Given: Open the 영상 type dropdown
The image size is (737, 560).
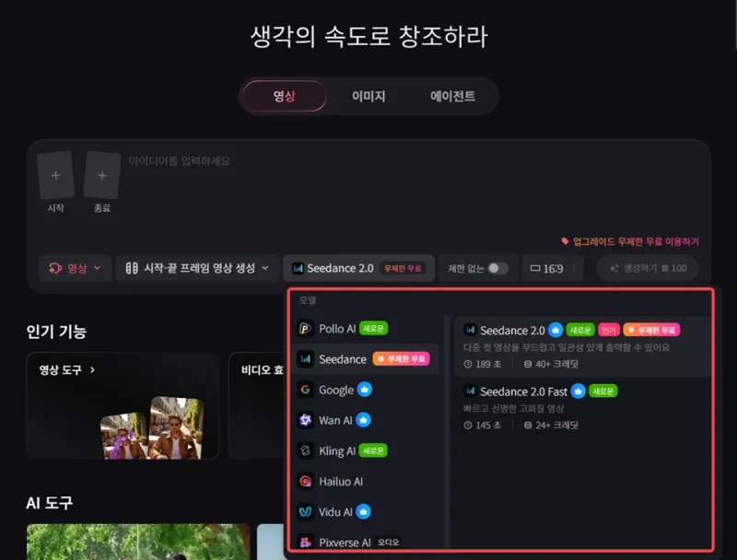Looking at the screenshot, I should point(76,268).
